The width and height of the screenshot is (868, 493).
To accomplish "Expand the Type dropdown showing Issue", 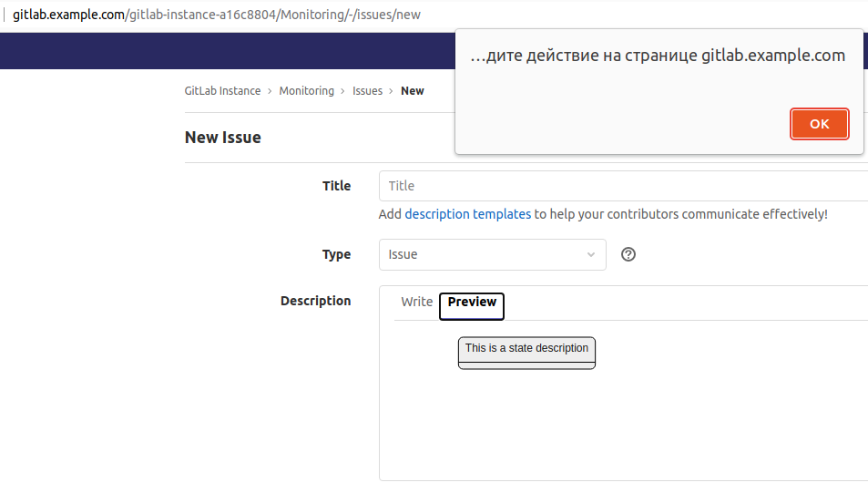I will click(x=492, y=255).
